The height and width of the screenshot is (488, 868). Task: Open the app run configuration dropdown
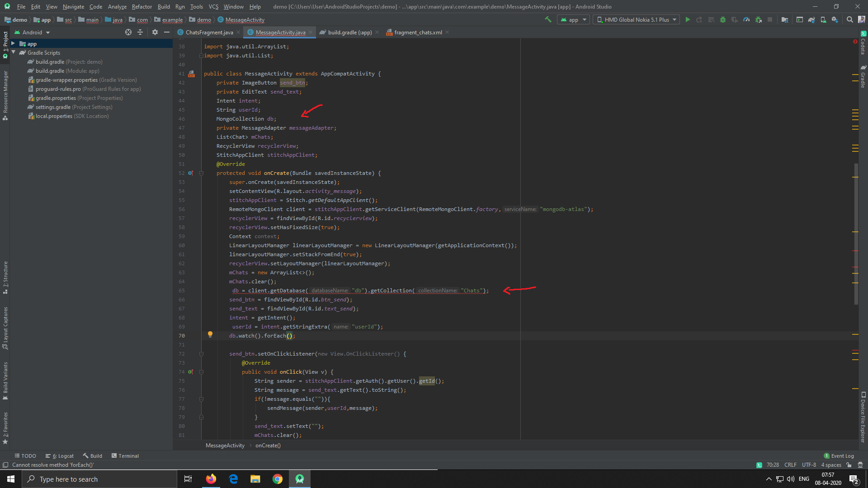pyautogui.click(x=573, y=19)
